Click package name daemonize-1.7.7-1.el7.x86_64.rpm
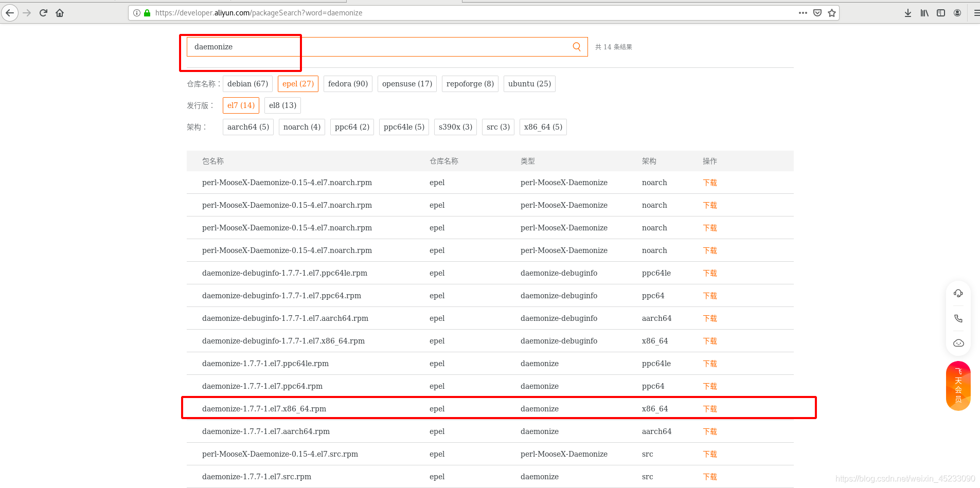The image size is (980, 488). tap(264, 409)
